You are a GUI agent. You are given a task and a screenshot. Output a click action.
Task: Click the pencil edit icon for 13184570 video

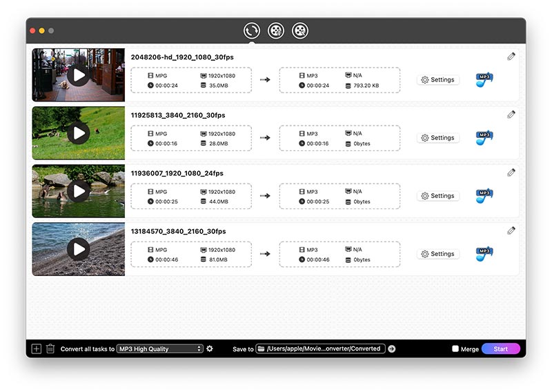(511, 231)
